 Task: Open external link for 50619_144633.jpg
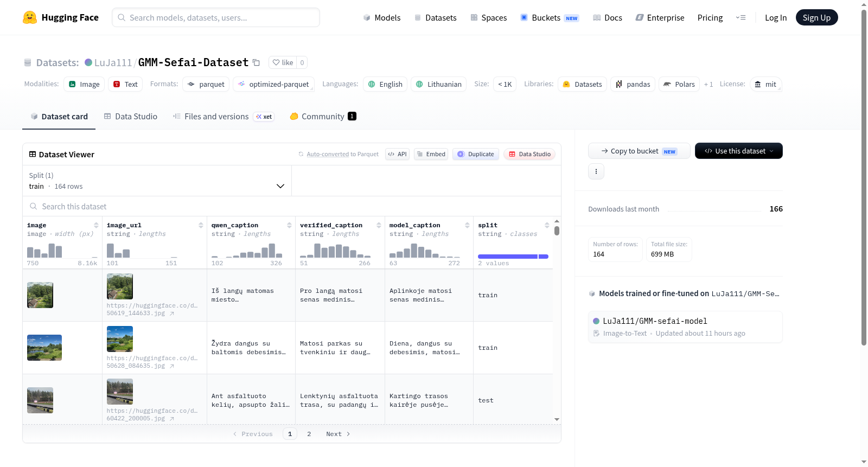point(172,314)
